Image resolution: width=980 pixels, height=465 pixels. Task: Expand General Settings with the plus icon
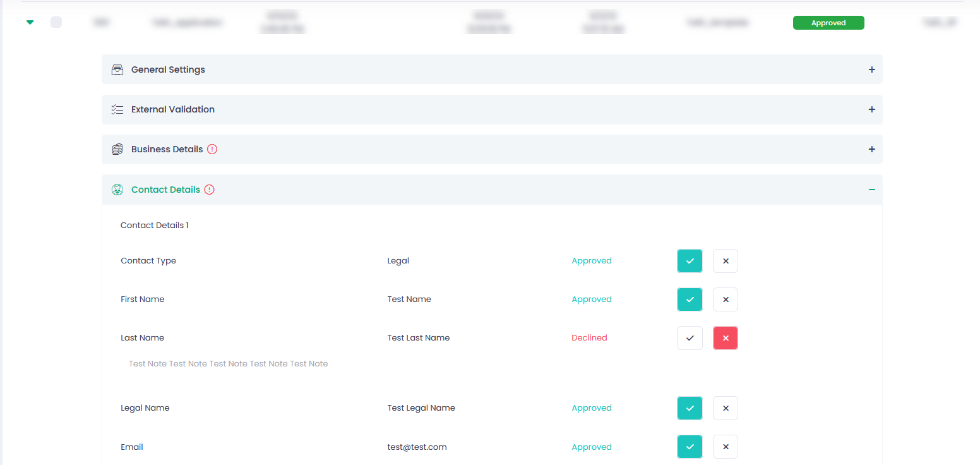tap(871, 69)
